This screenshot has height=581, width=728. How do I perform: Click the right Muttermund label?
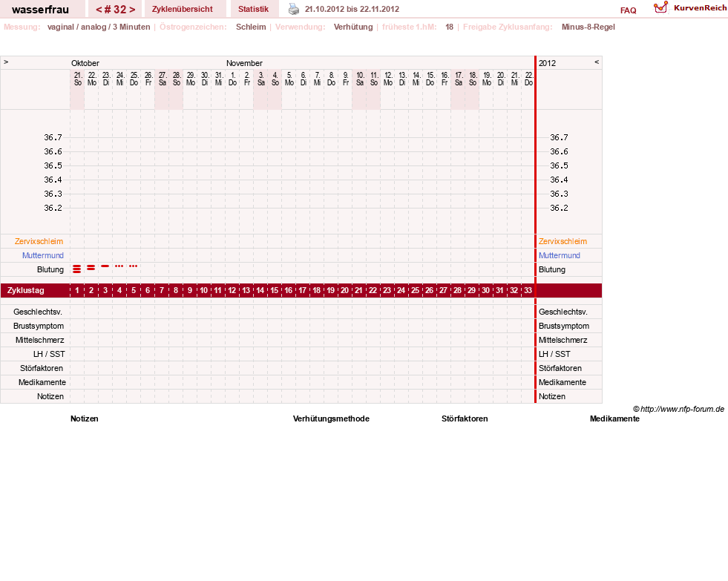tap(560, 255)
